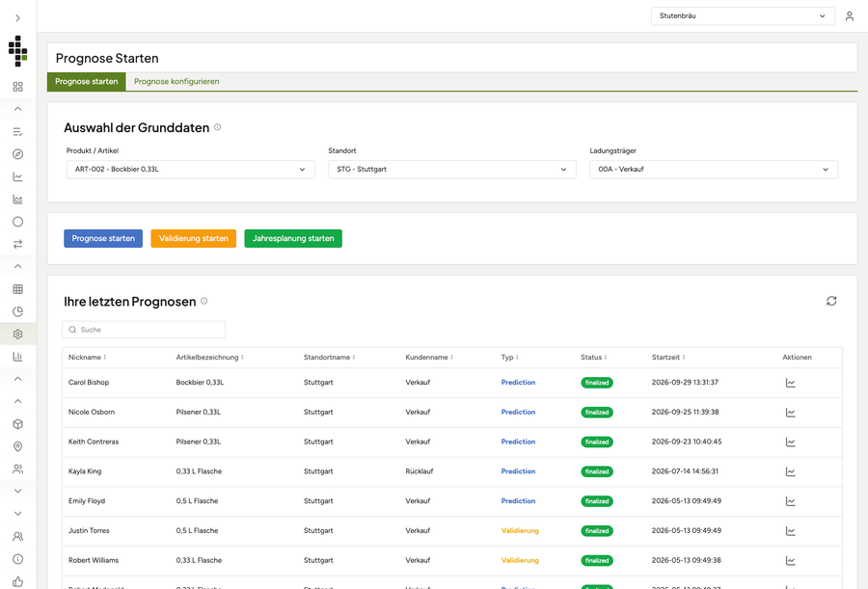The image size is (868, 589).
Task: Sort table by Typ column
Action: [510, 358]
